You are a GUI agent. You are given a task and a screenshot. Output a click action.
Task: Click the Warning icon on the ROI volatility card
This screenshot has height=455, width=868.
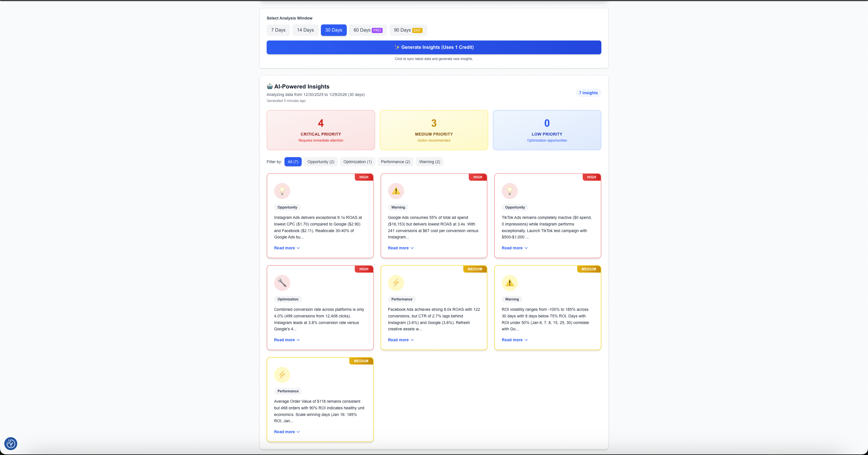pos(510,283)
